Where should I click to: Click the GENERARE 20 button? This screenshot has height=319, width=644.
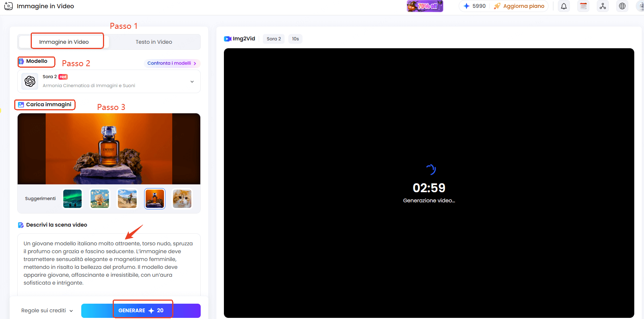(141, 311)
